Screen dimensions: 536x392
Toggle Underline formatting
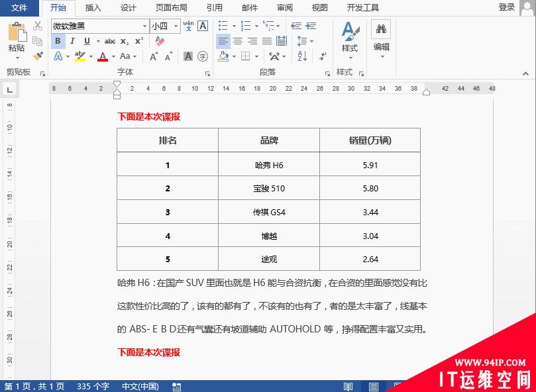[x=87, y=41]
